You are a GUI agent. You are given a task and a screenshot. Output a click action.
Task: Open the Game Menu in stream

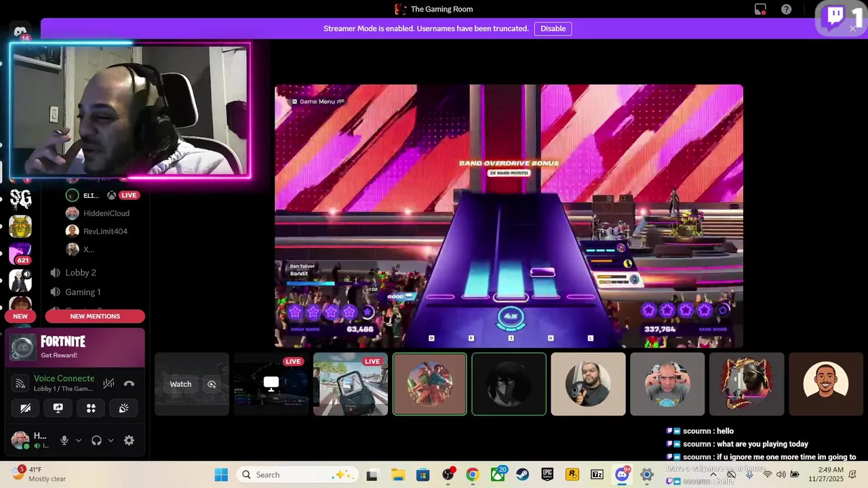tap(318, 102)
